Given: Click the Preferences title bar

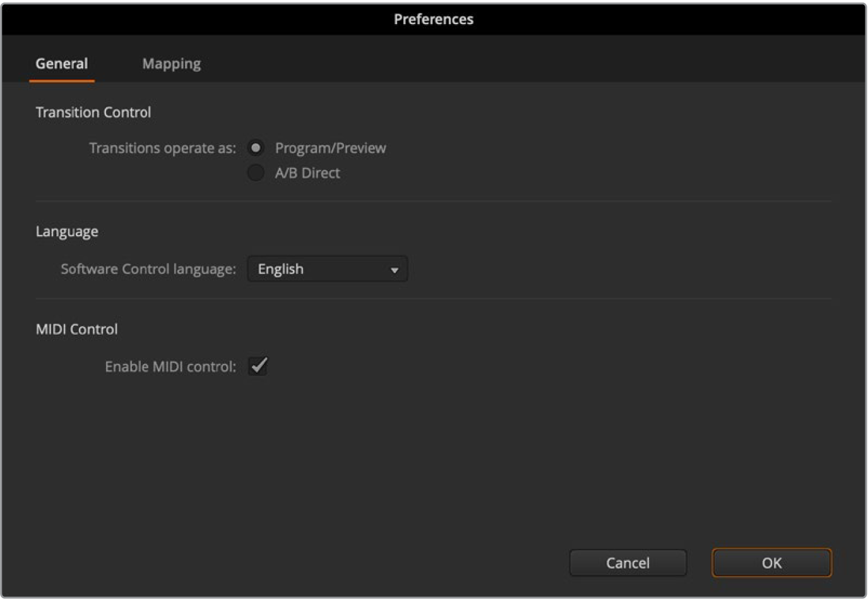Looking at the screenshot, I should click(434, 19).
